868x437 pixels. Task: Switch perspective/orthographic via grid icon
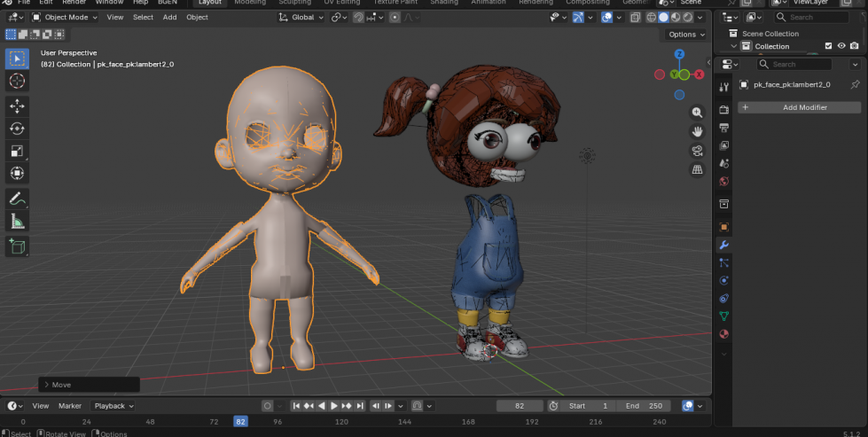(x=697, y=169)
